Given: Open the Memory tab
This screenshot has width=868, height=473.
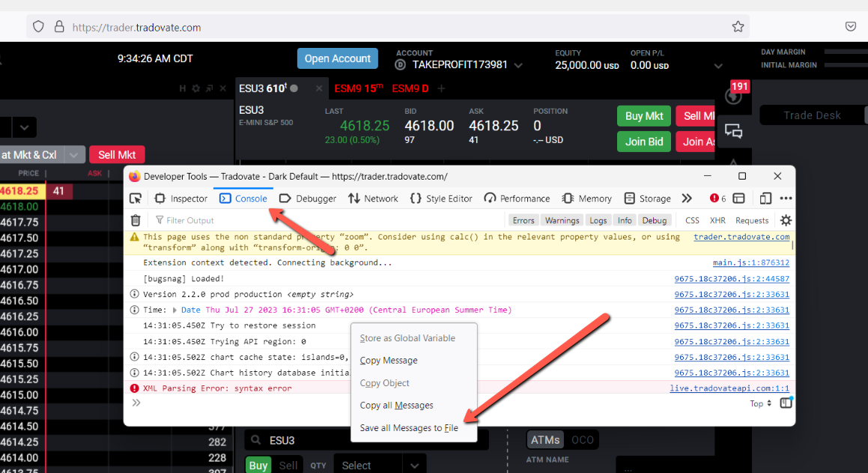Looking at the screenshot, I should pyautogui.click(x=587, y=198).
